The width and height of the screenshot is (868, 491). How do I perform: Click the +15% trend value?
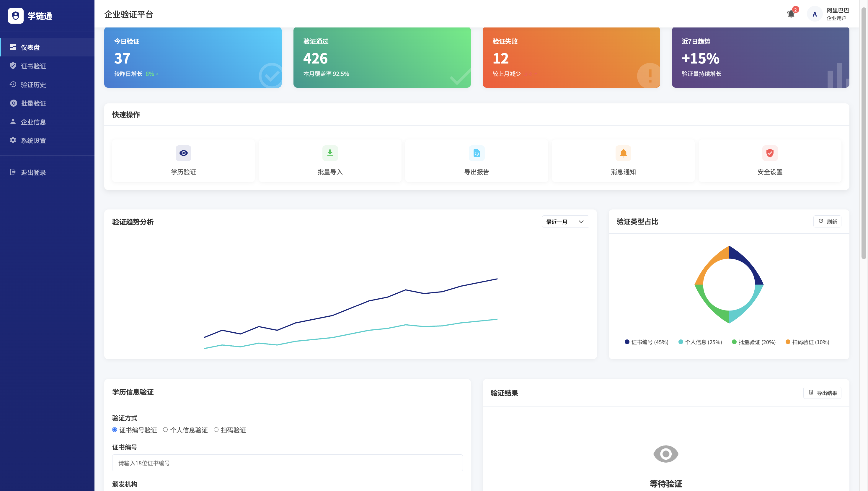(x=701, y=58)
